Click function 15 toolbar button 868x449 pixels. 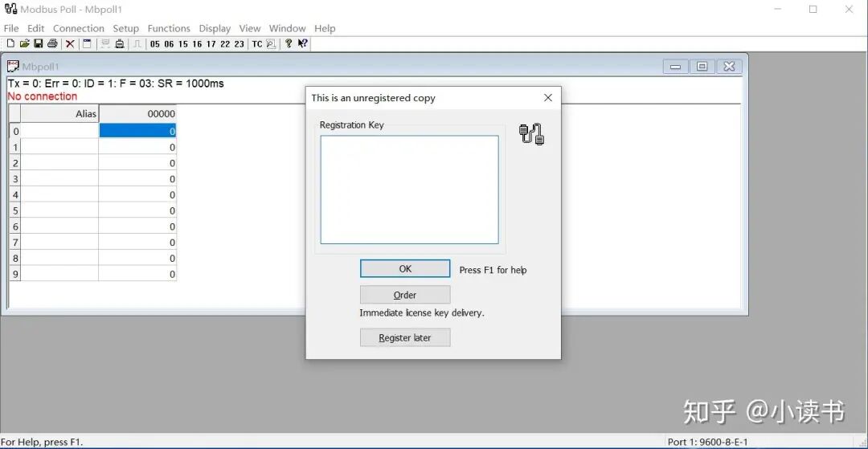tap(182, 43)
